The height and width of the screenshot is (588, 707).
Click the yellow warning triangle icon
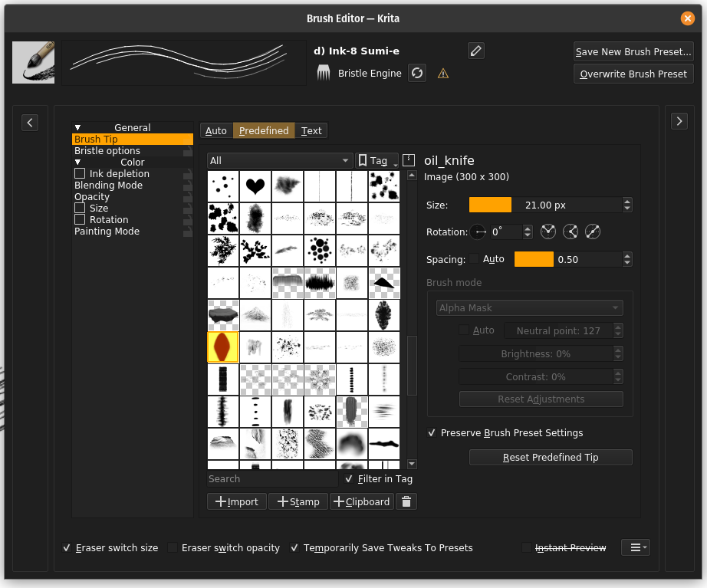[443, 74]
